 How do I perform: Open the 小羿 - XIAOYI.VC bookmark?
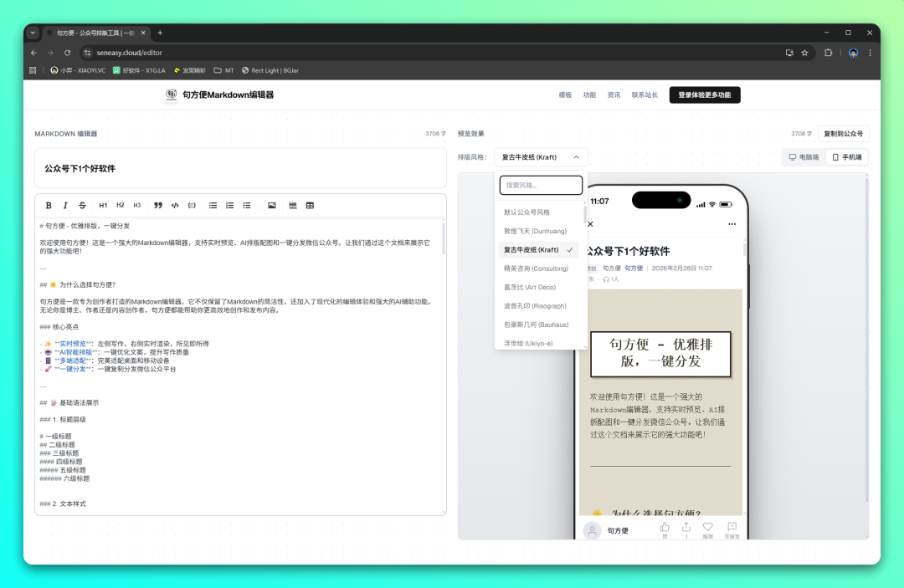(78, 70)
